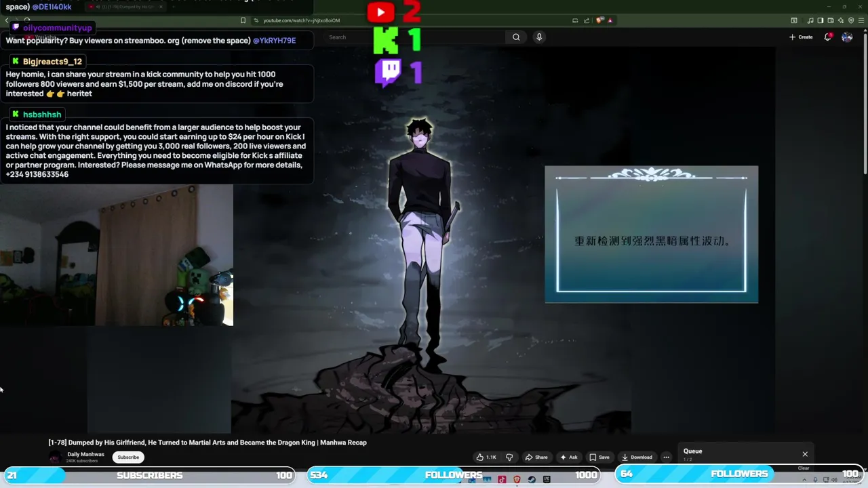The image size is (868, 488).
Task: Click the Share button under video
Action: (x=536, y=457)
